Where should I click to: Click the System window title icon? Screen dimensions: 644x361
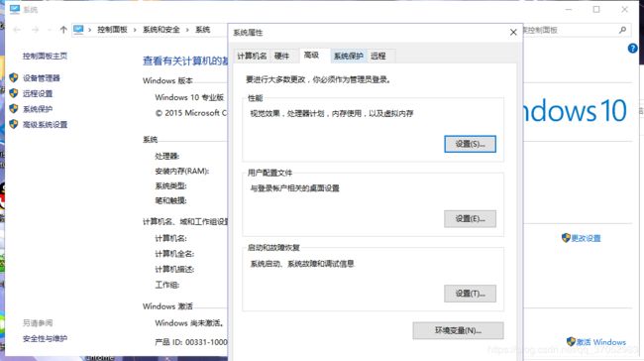pyautogui.click(x=15, y=9)
